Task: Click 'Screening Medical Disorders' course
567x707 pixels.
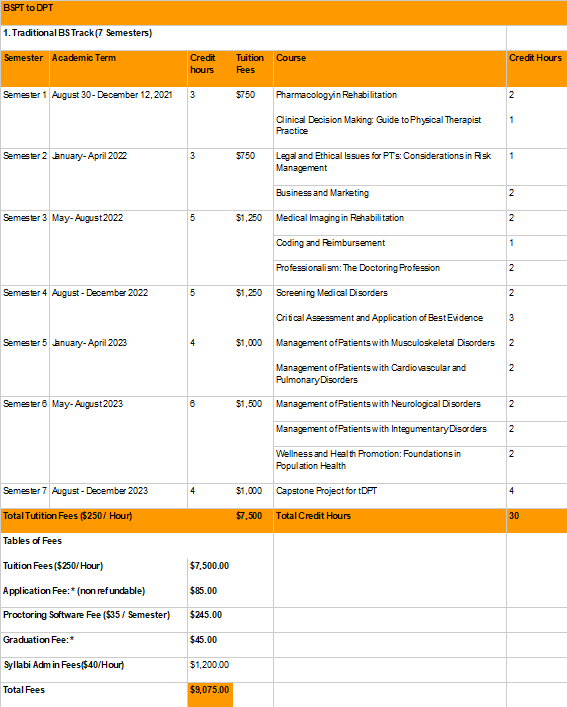Action: point(332,293)
